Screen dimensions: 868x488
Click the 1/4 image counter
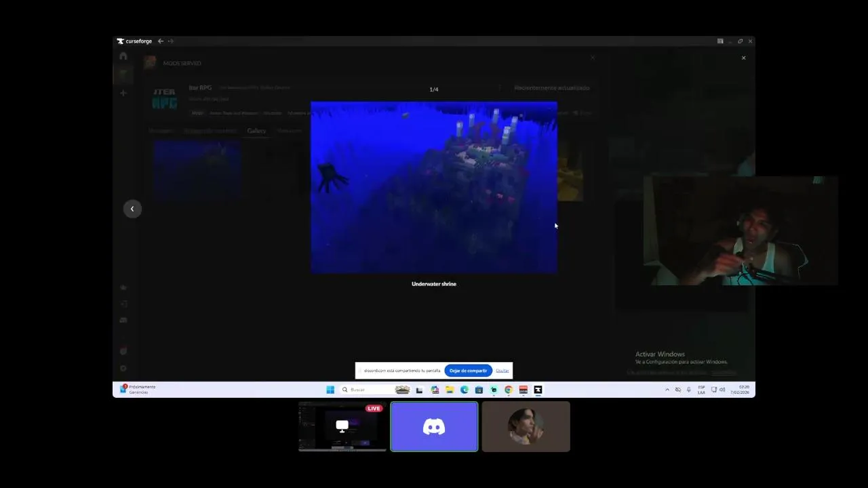(434, 89)
